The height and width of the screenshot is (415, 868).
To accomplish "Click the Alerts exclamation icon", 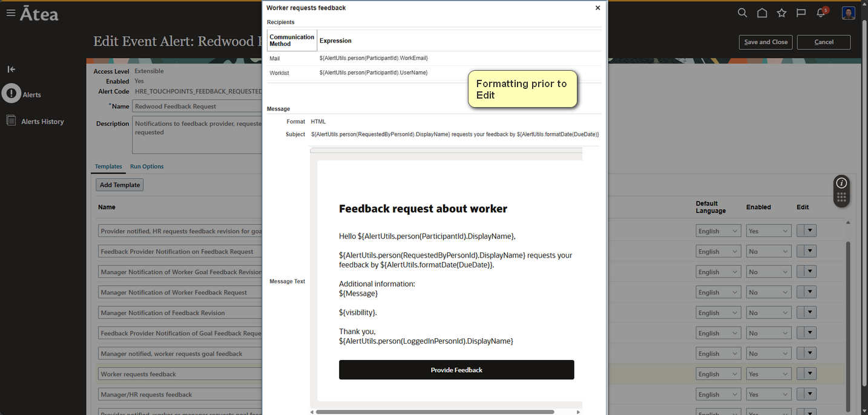I will 12,93.
